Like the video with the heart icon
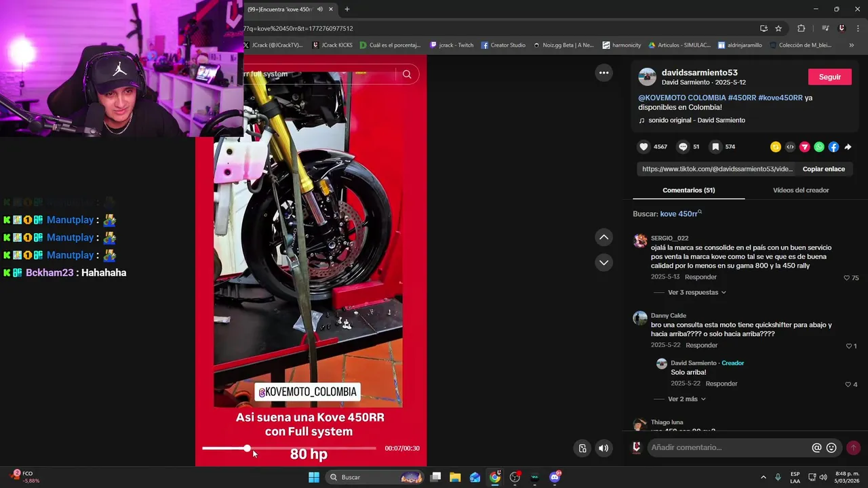868x488 pixels. [x=644, y=146]
